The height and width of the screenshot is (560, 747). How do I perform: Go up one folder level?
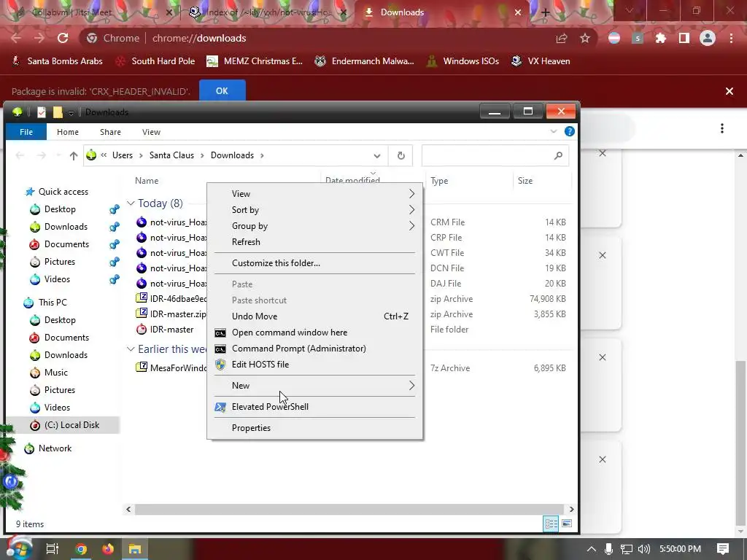click(74, 155)
